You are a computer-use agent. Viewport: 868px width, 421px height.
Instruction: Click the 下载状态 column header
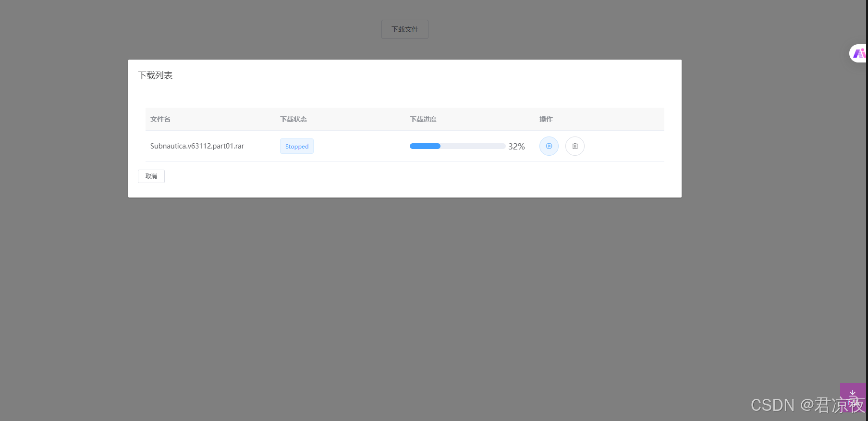pyautogui.click(x=293, y=119)
